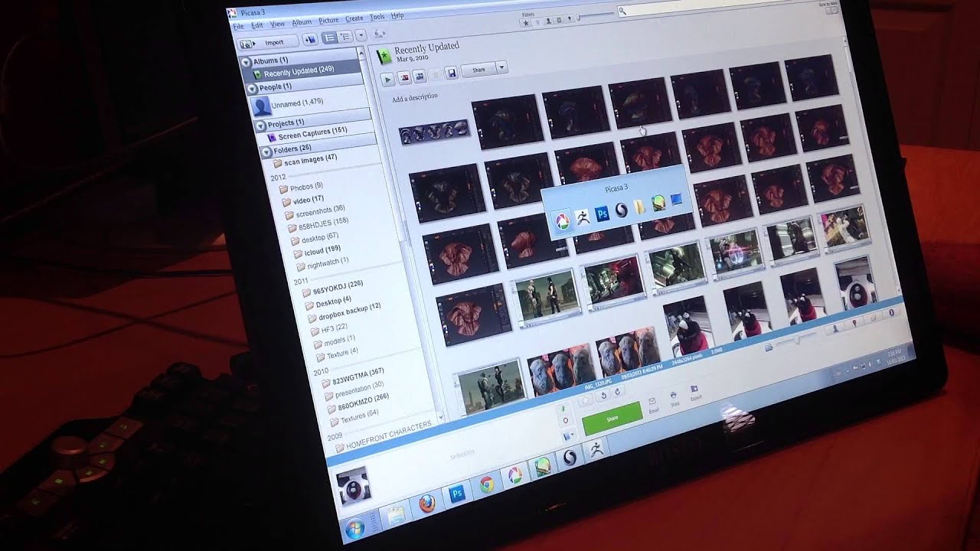Clear the photo tray with the circle icon

click(x=566, y=420)
